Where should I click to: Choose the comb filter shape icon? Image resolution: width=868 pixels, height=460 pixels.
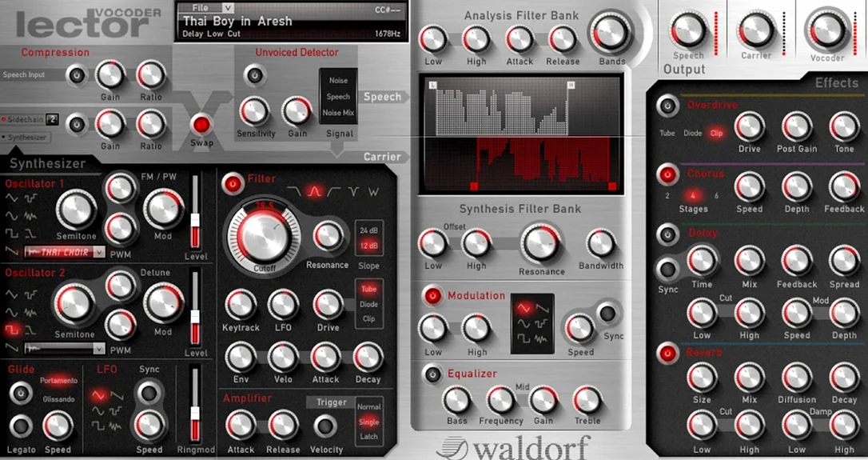click(x=374, y=192)
